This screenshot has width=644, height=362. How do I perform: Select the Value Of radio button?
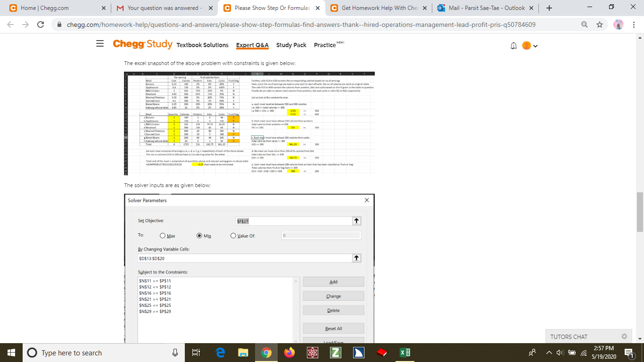coord(233,236)
